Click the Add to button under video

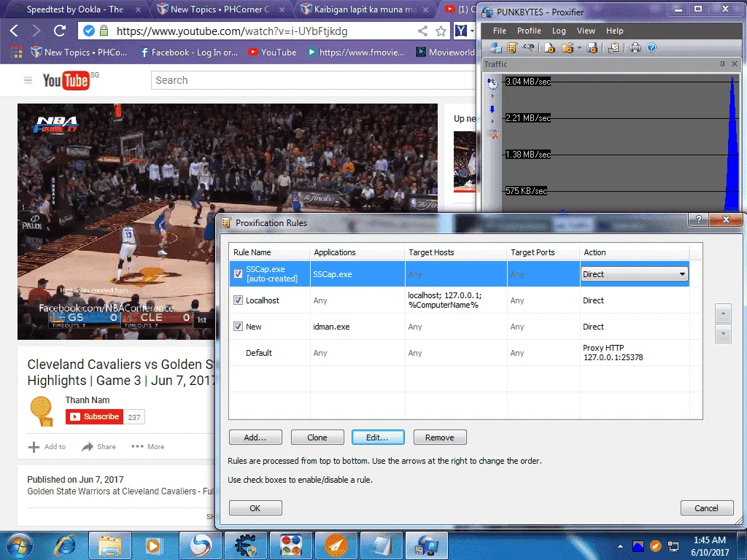(47, 447)
